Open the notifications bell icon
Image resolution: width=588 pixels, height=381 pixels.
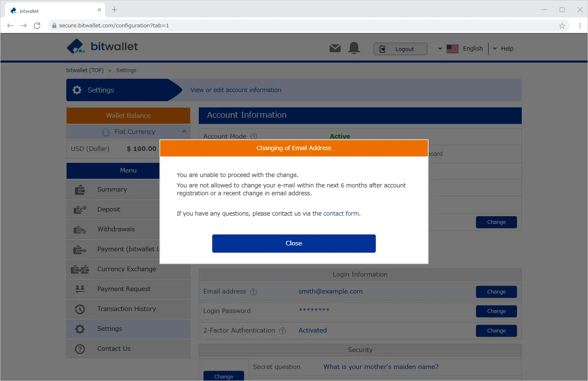354,48
